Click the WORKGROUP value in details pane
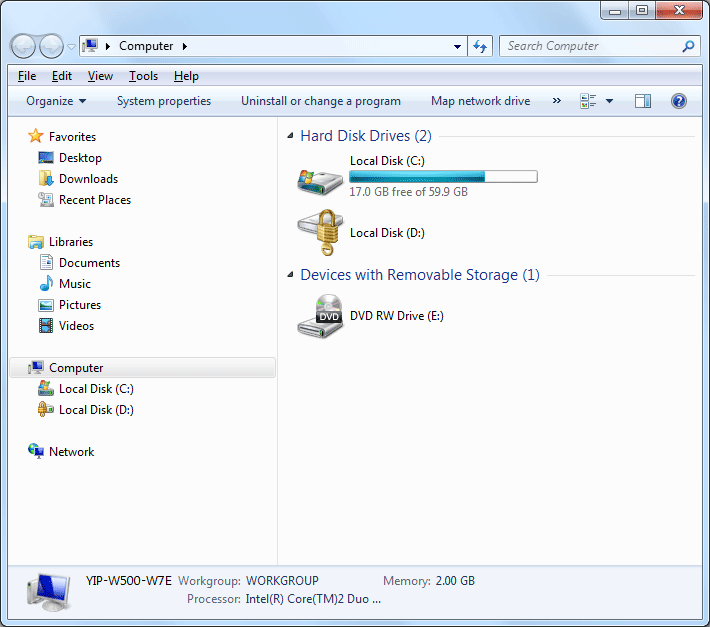The image size is (710, 627). (282, 581)
